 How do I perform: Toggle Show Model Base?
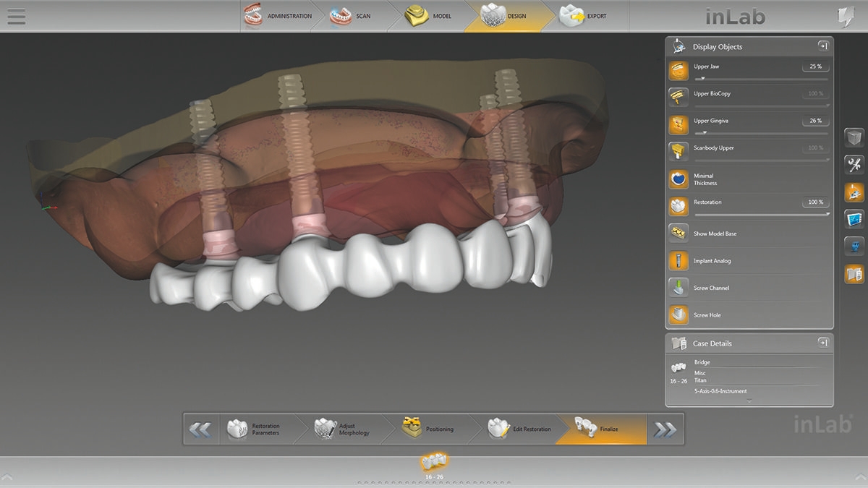[x=678, y=234]
